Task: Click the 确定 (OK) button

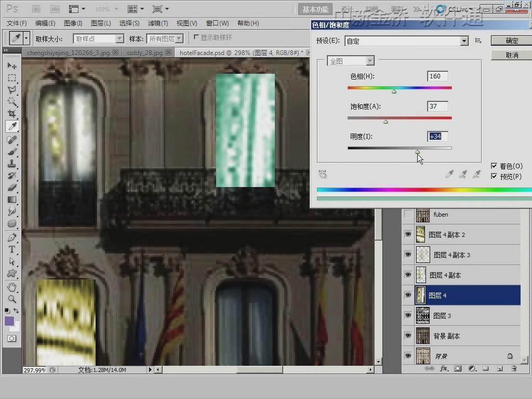Action: 512,41
